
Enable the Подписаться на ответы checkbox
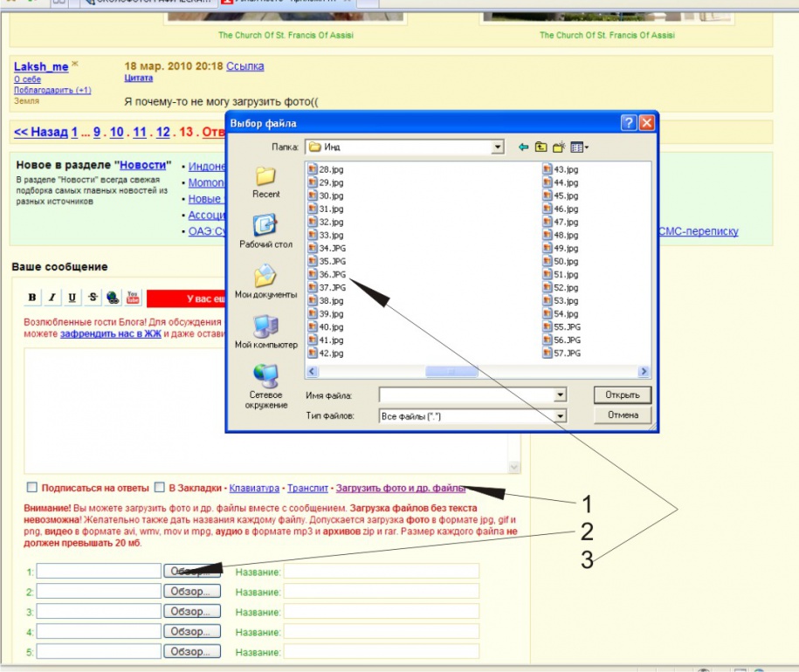[32, 488]
